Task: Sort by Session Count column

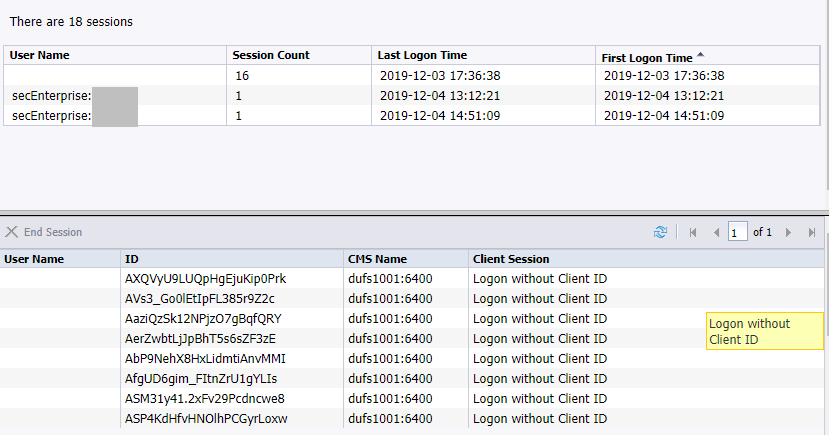Action: 299,55
